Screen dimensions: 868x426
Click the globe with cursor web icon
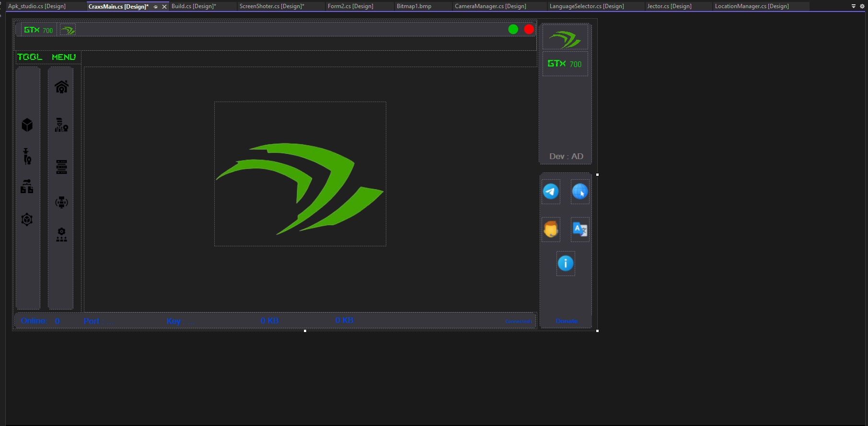point(580,192)
